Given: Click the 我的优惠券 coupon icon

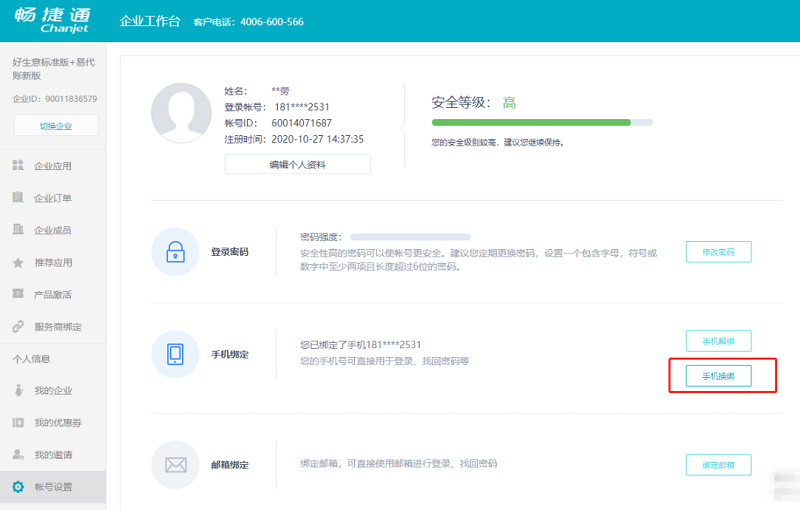Looking at the screenshot, I should (x=18, y=422).
